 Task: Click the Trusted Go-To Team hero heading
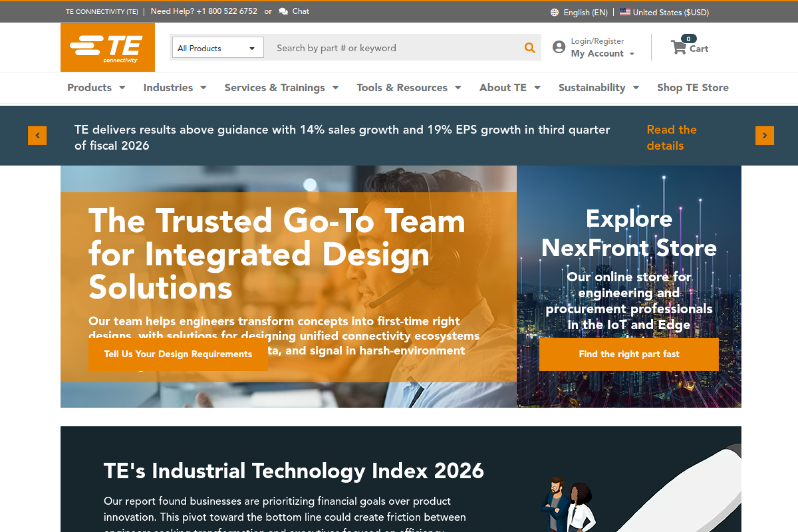[277, 254]
